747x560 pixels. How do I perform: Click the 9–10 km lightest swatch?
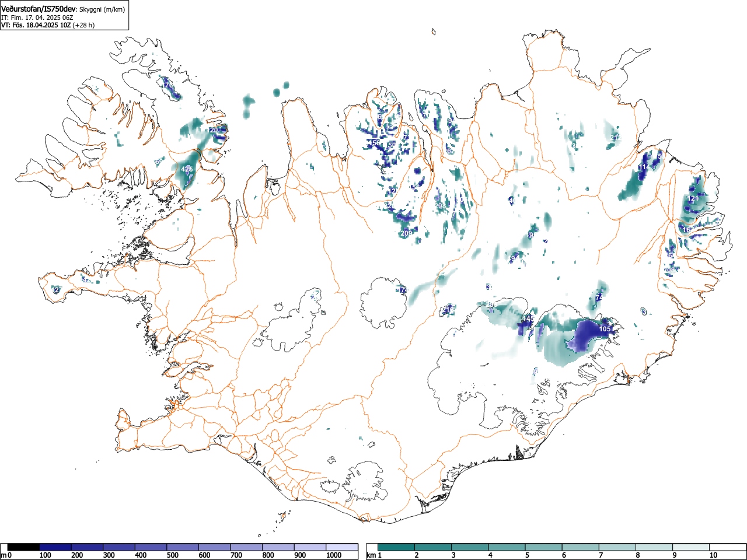click(690, 547)
